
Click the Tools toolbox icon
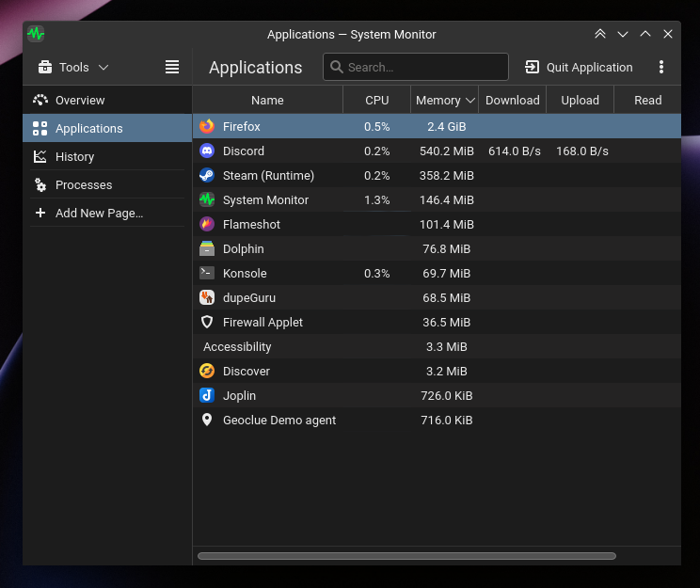click(x=44, y=67)
